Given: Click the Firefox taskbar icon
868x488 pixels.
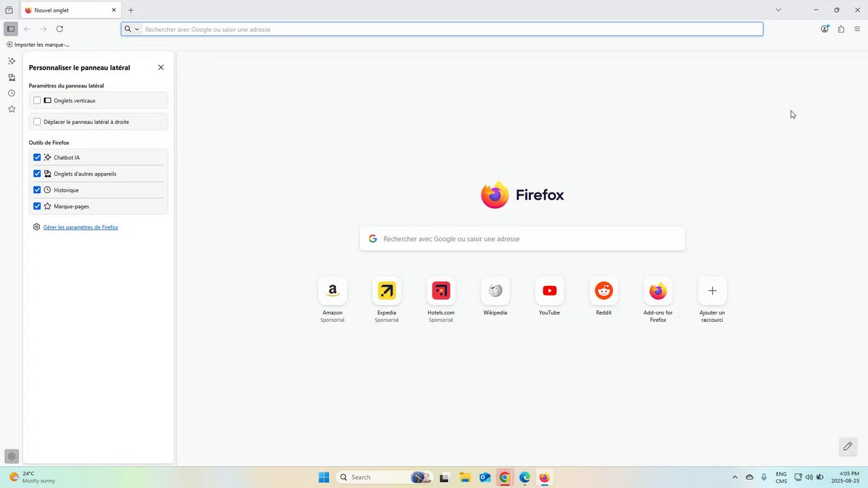Looking at the screenshot, I should 544,477.
